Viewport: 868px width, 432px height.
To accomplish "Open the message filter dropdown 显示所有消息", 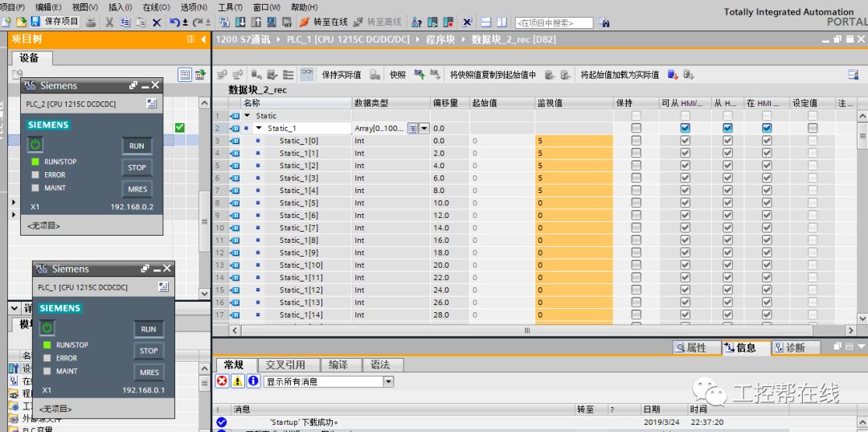I will click(388, 381).
